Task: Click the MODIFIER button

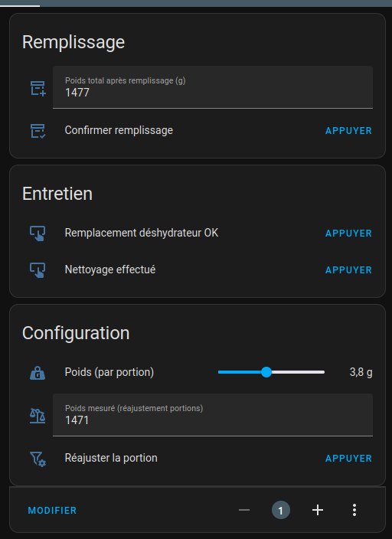Action: pos(52,510)
